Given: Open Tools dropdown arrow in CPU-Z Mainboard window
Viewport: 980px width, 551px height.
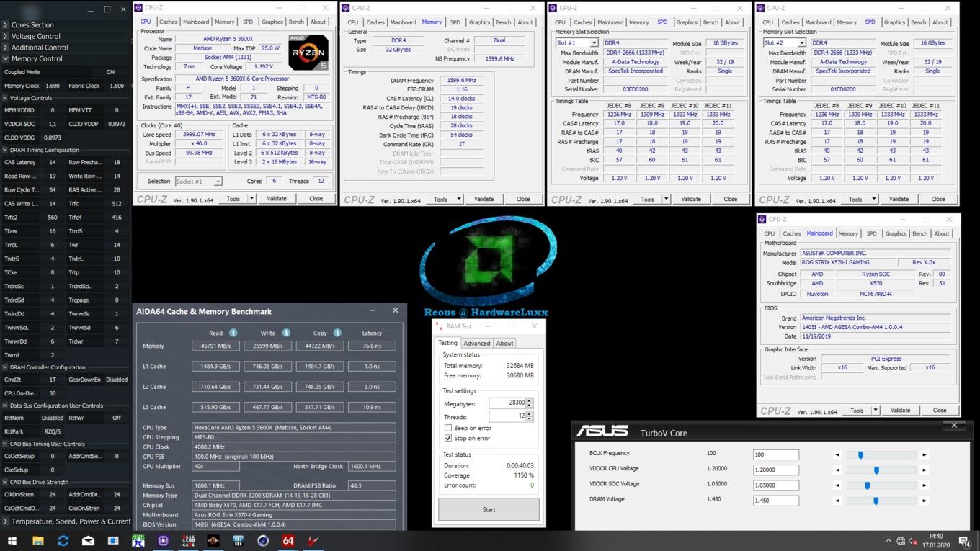Looking at the screenshot, I should [876, 411].
